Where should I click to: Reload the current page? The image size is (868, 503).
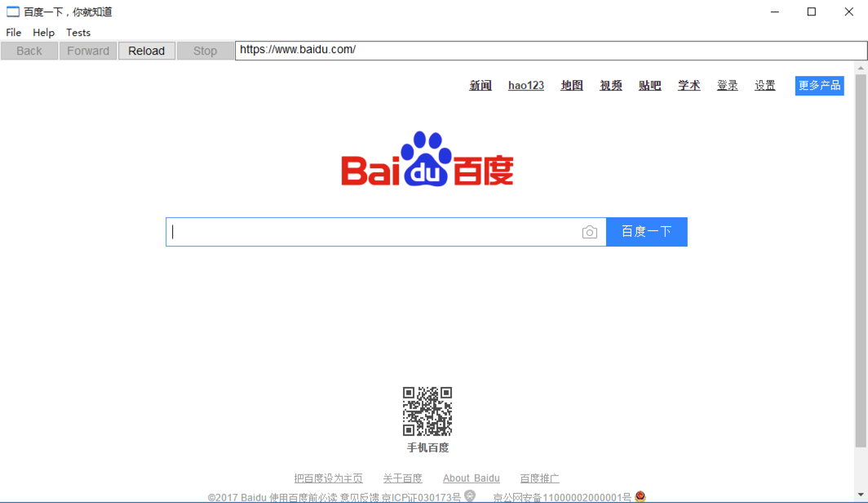point(147,51)
